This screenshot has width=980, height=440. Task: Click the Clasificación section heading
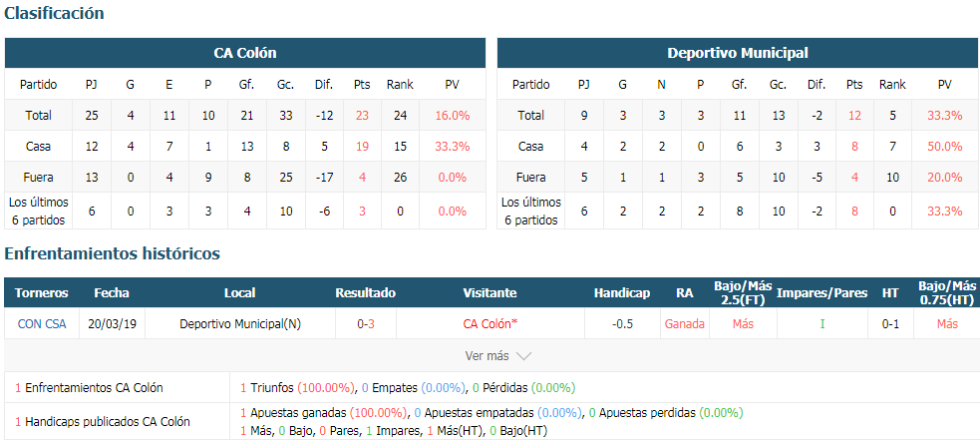click(x=55, y=13)
